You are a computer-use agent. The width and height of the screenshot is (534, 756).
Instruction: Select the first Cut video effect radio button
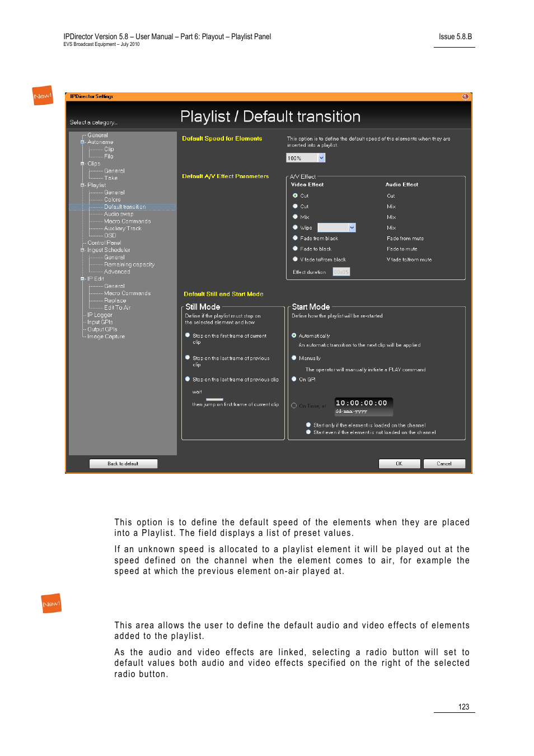[x=295, y=195]
